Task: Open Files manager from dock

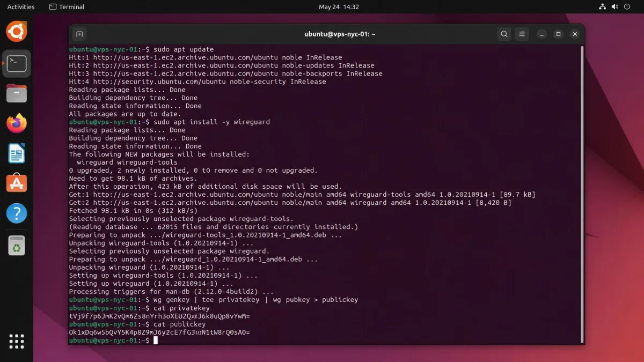Action: click(17, 93)
